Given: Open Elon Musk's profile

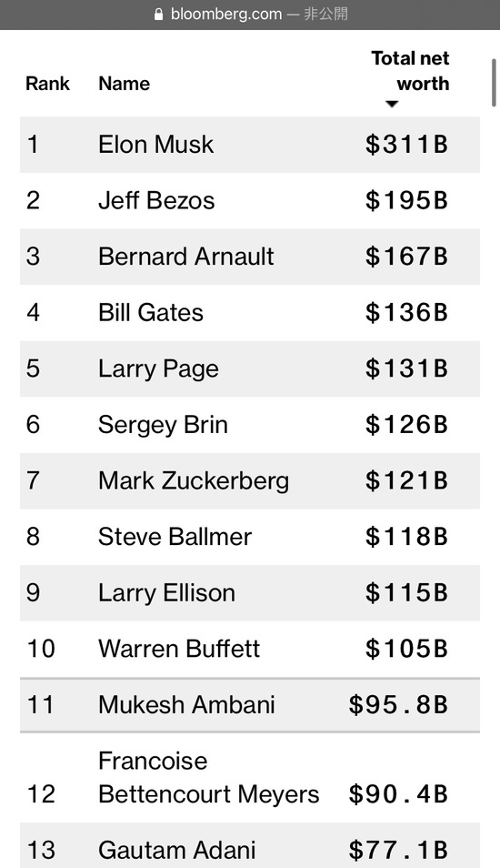Looking at the screenshot, I should 155,145.
